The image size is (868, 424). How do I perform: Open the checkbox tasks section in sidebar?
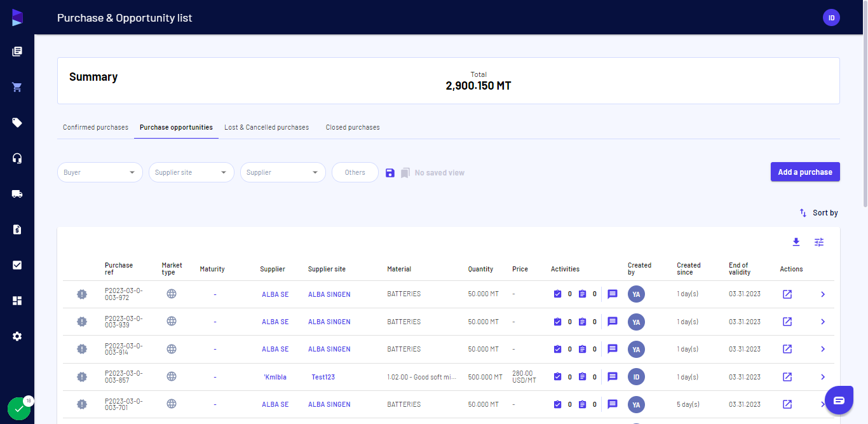click(x=17, y=265)
